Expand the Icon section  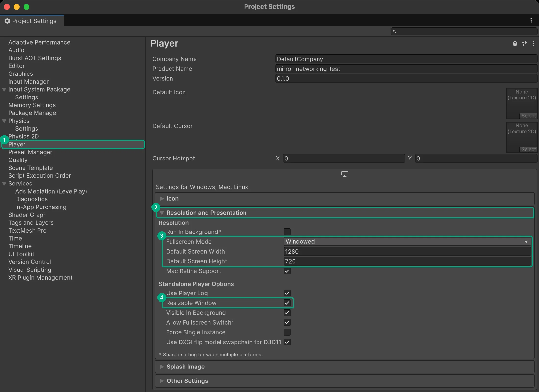point(344,199)
